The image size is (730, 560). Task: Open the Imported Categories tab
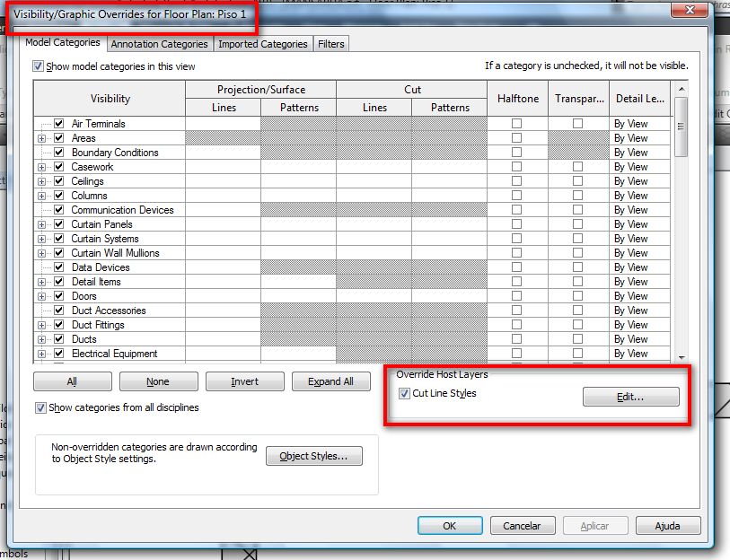coord(262,44)
